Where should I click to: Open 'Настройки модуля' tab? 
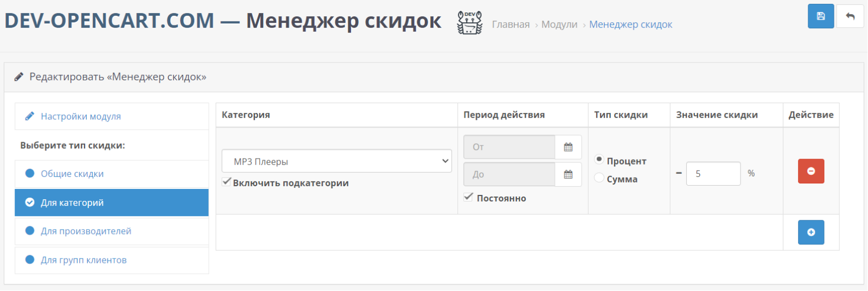point(112,116)
